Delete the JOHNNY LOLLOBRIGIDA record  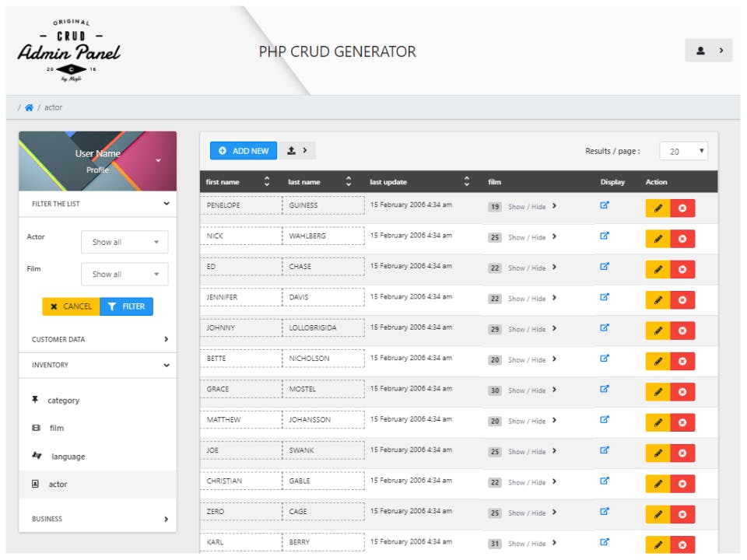[682, 331]
